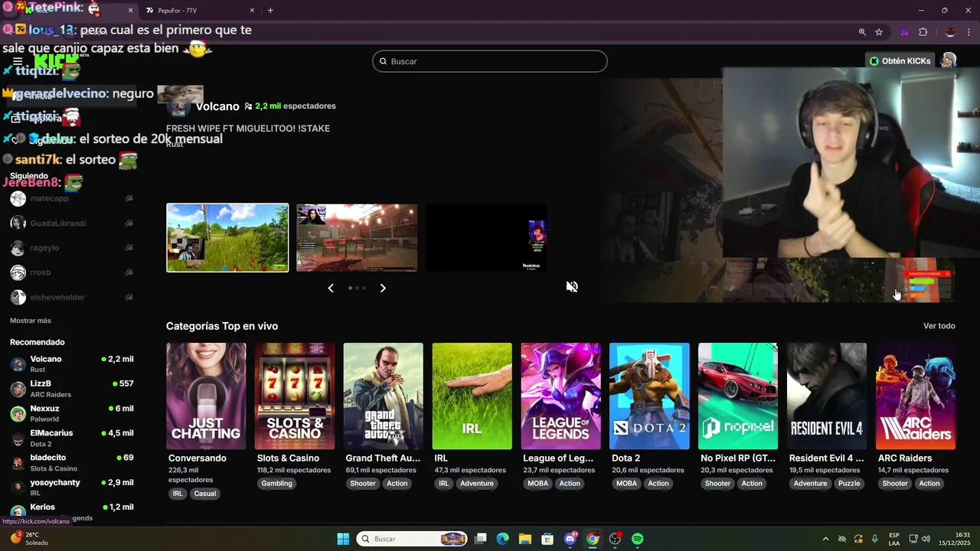This screenshot has width=980, height=551.
Task: Click the Windows taskbar search box
Action: click(x=413, y=539)
